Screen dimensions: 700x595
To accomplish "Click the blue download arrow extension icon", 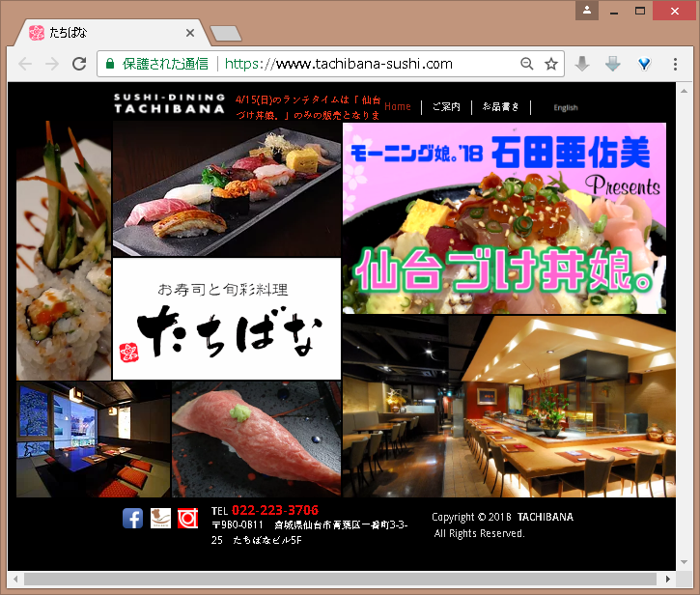I will point(613,64).
